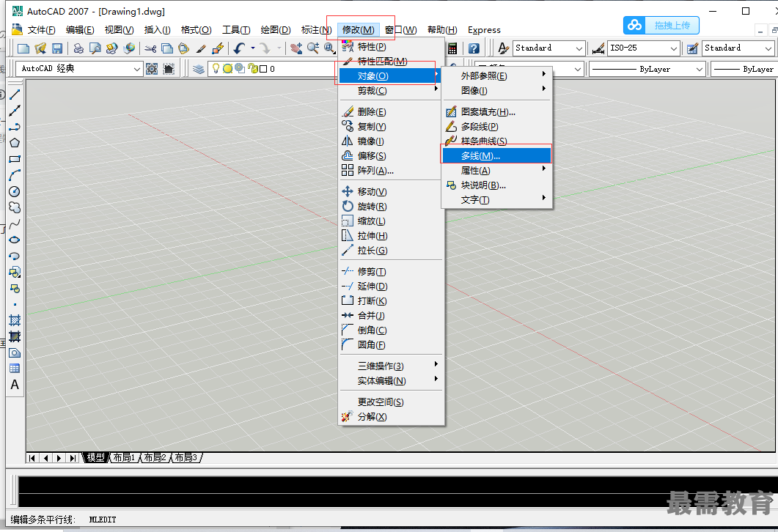778x532 pixels.
Task: Click the Pan realtime hand icon
Action: pos(296,48)
